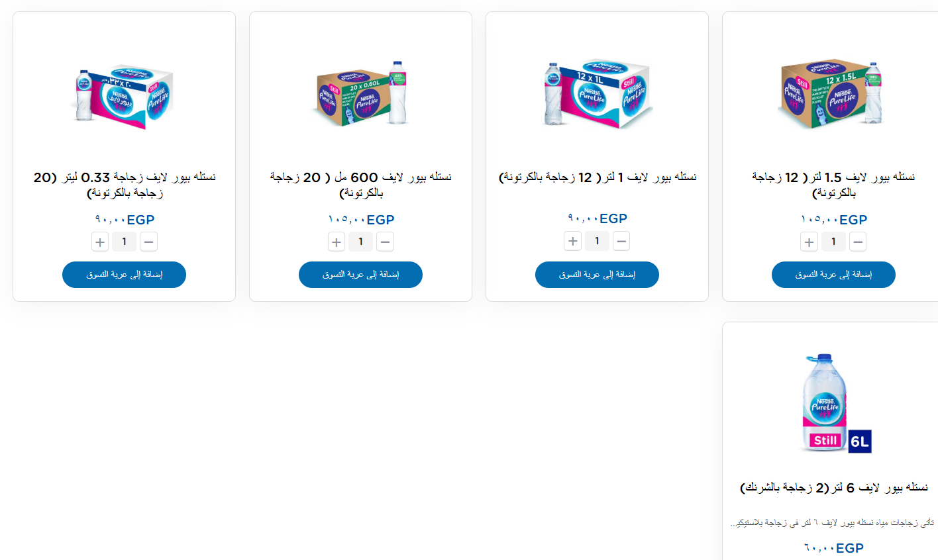The height and width of the screenshot is (560, 938).
Task: Increase quantity of 0.33 liter Pure Life carton
Action: pyautogui.click(x=100, y=242)
